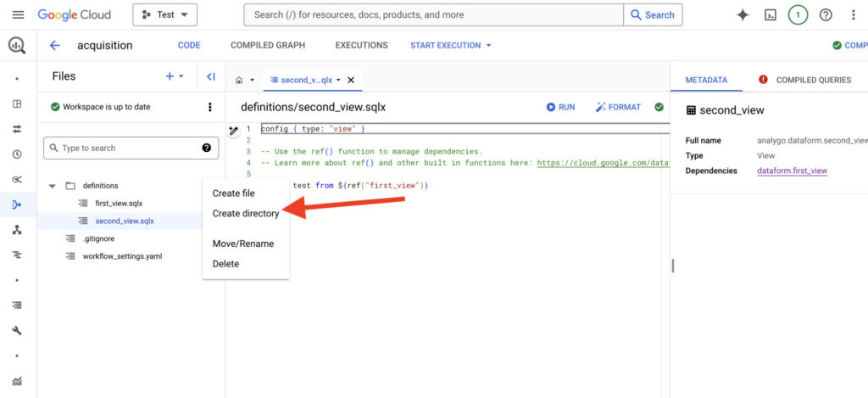Open the wrench settings icon in sidebar
The image size is (868, 398).
[x=17, y=330]
